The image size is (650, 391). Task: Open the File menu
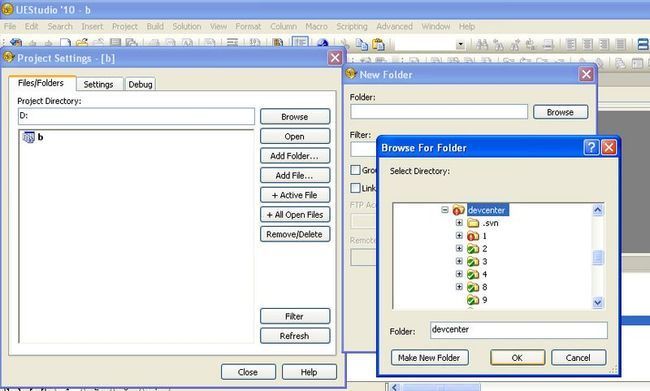tap(10, 27)
